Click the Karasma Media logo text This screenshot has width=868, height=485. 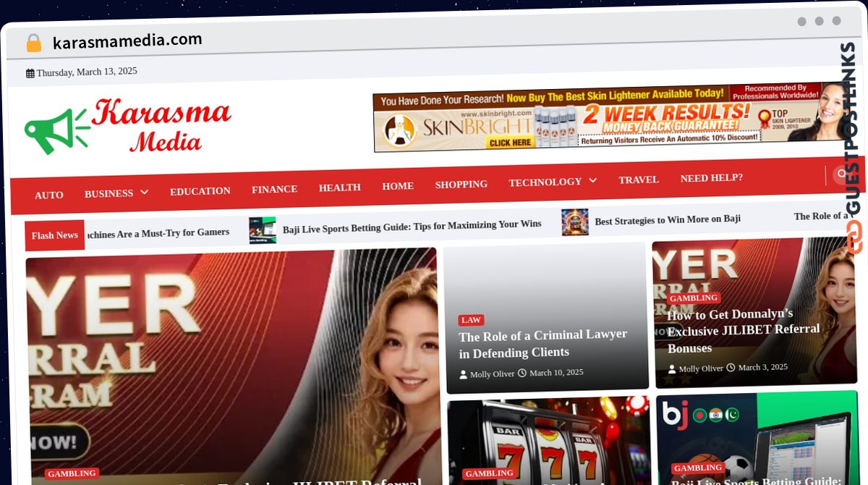[x=161, y=124]
